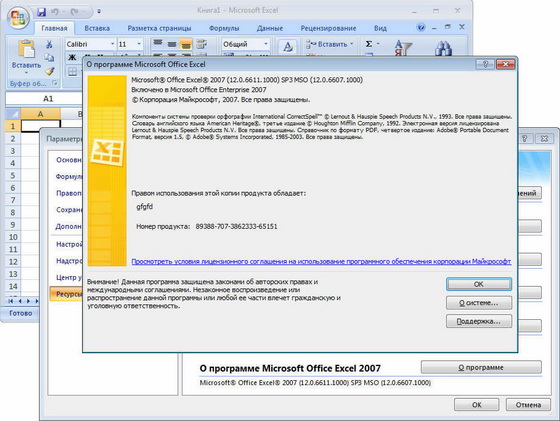
Task: Click the Save icon in quick access toolbar
Action: click(42, 12)
